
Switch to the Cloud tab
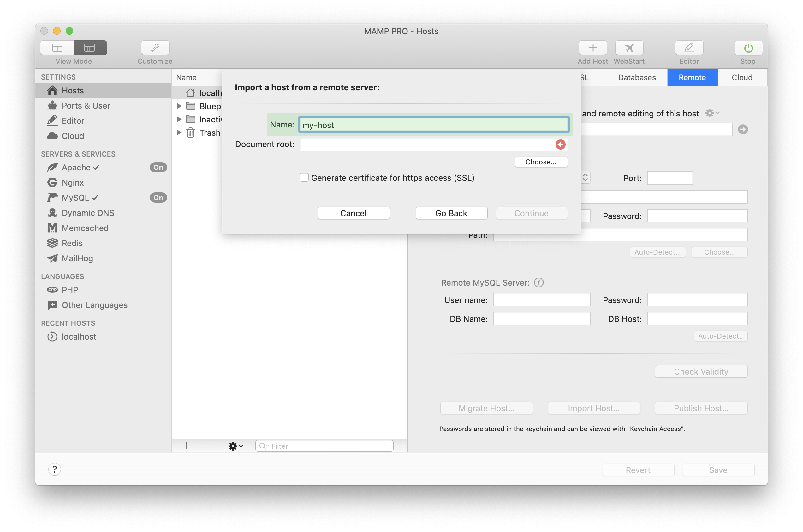[x=742, y=77]
